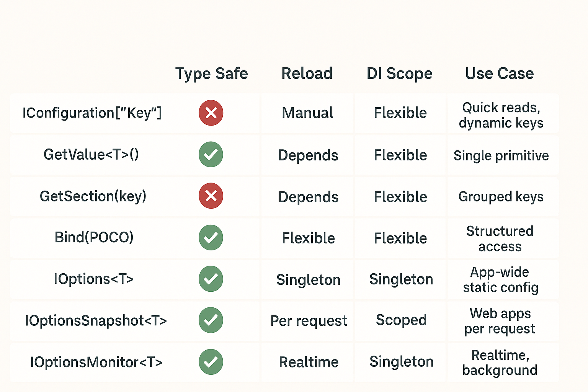
Task: Click the GetSection(key) row label
Action: point(93,196)
